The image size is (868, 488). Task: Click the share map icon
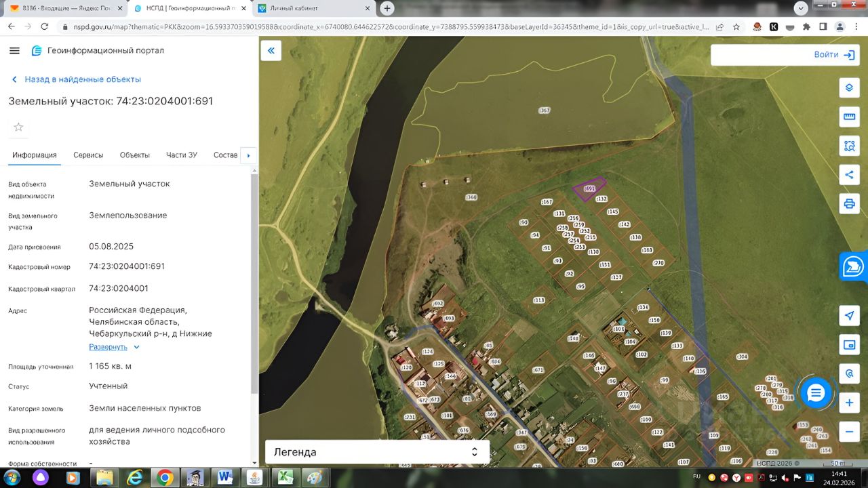[x=849, y=174]
